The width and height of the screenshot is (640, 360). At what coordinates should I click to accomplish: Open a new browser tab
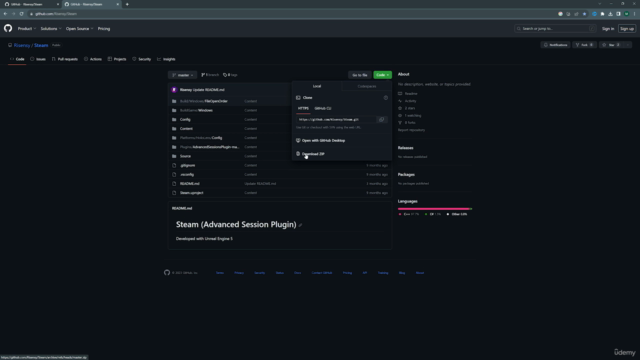(x=127, y=4)
